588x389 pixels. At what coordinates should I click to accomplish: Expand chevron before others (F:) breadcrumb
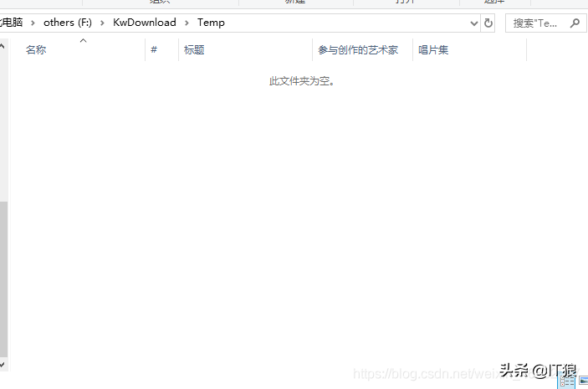point(33,23)
